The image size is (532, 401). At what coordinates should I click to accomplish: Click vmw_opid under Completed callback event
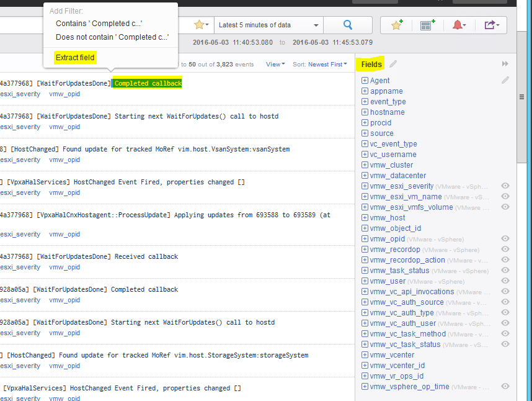tap(64, 94)
